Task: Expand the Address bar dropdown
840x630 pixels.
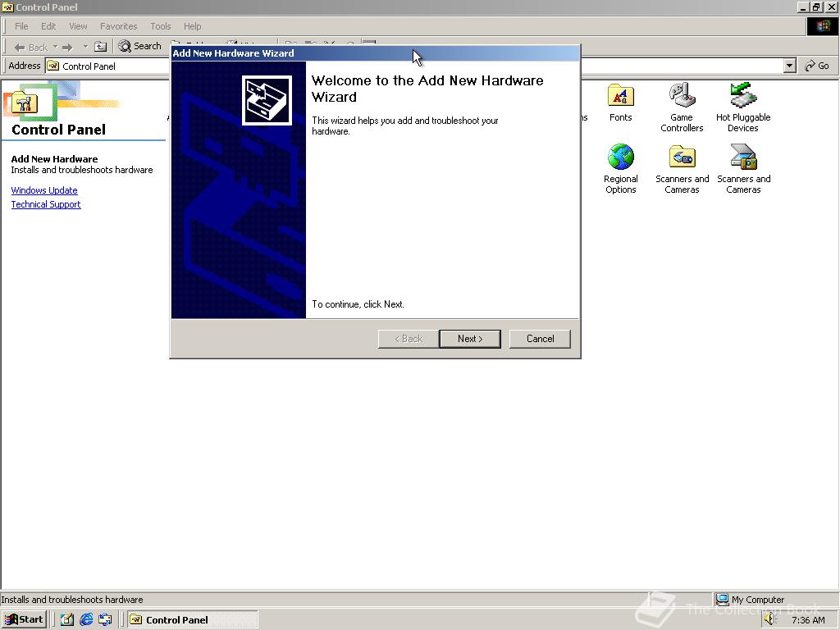Action: [789, 66]
